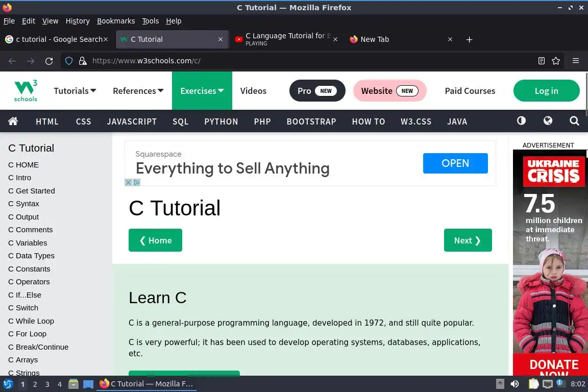Screen dimensions: 588x392
Task: Close the Google Search tab
Action: 106,39
